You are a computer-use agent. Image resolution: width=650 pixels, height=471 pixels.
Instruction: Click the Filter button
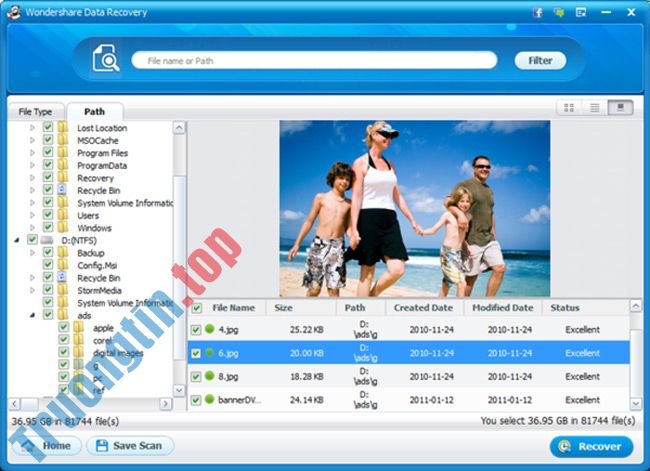click(540, 61)
